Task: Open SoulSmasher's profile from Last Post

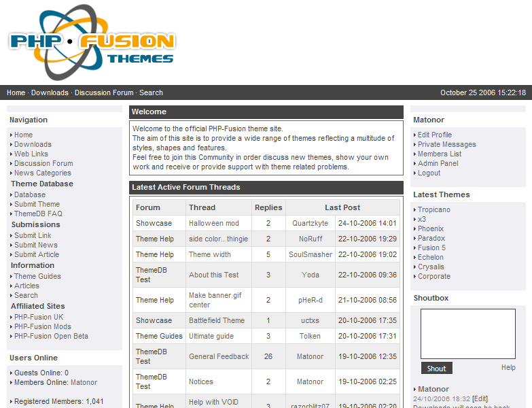Action: coord(310,254)
